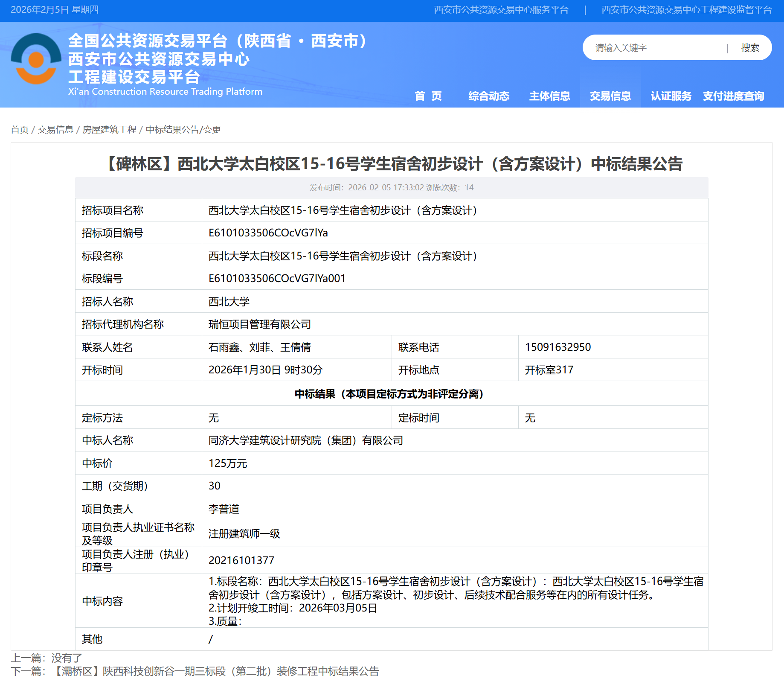Screen dimensions: 784x696
Task: Click the 首页 breadcrumb link
Action: [x=20, y=130]
